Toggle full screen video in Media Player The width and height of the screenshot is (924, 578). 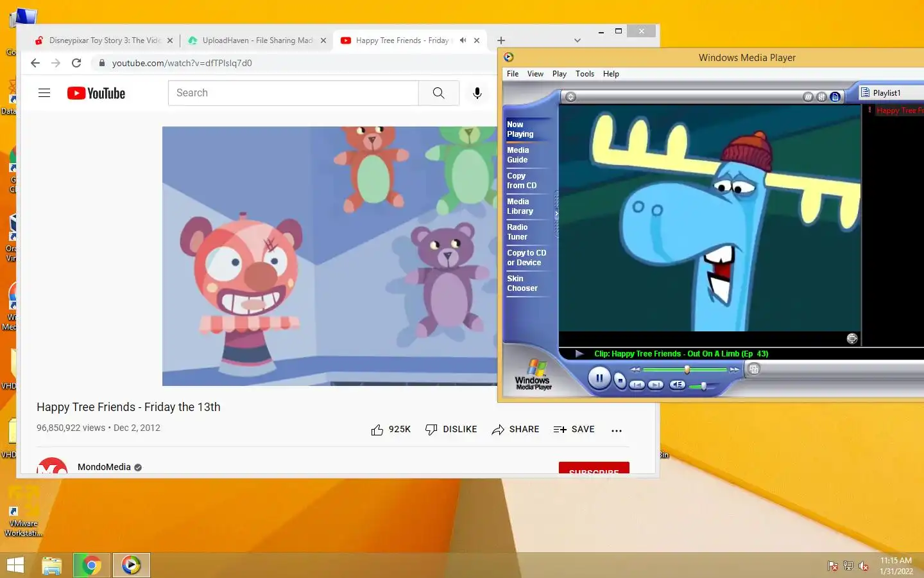852,338
